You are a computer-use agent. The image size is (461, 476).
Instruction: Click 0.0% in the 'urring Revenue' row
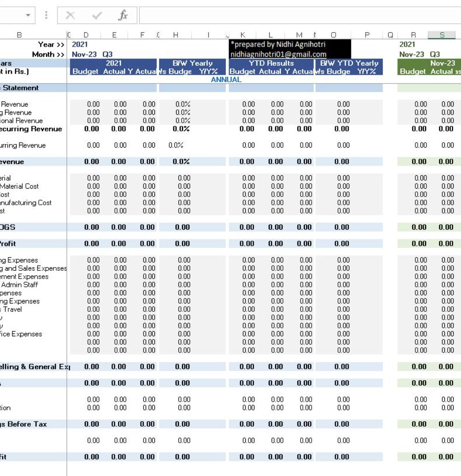pos(176,145)
